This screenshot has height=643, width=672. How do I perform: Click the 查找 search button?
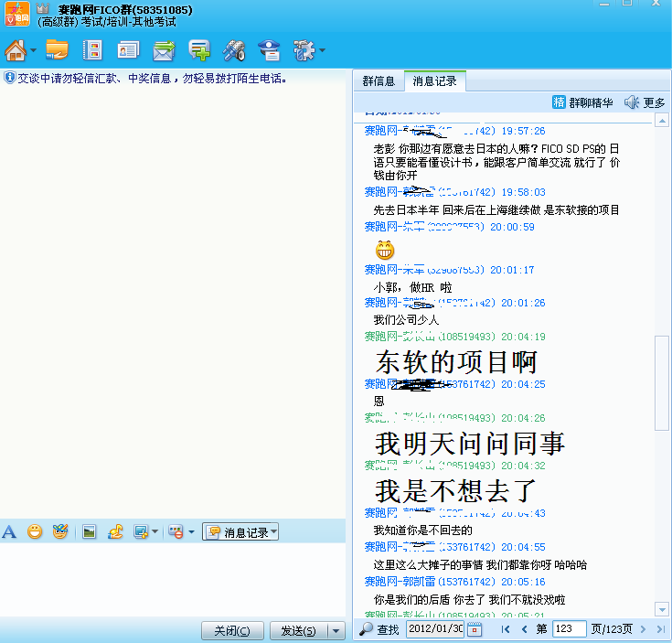click(x=379, y=629)
